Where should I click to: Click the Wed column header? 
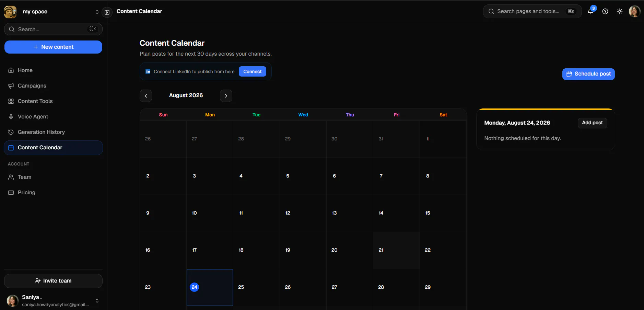[x=303, y=115]
